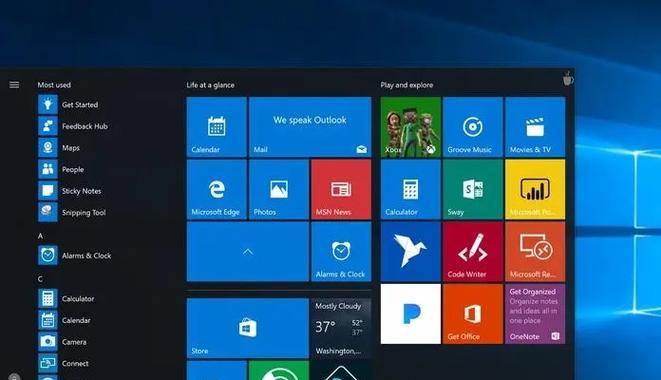The height and width of the screenshot is (380, 661).
Task: Launch Groove Music tile
Action: point(473,127)
